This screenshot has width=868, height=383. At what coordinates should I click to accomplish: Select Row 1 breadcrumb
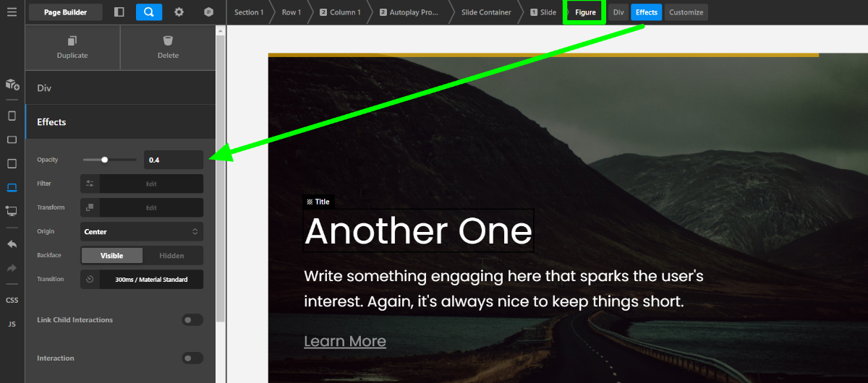pos(291,12)
